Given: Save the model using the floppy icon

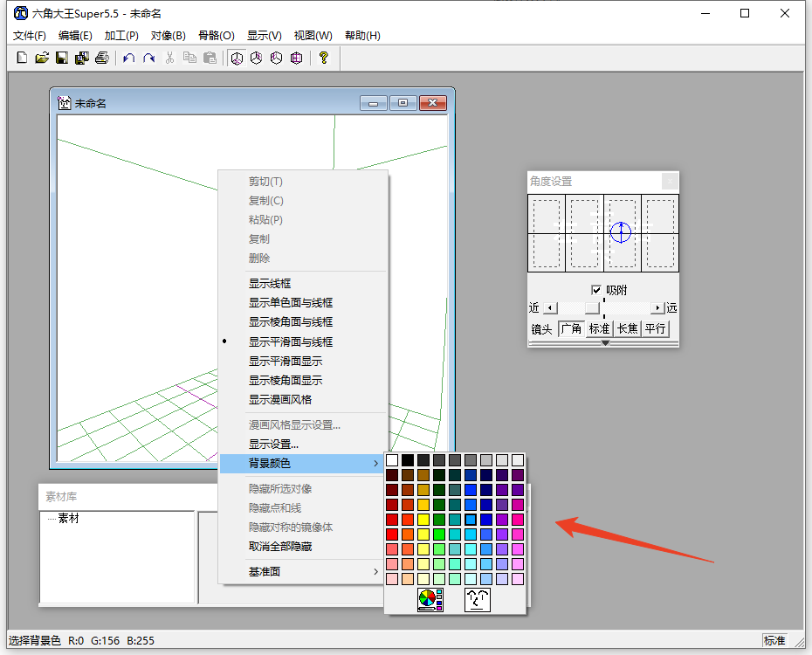Looking at the screenshot, I should click(x=62, y=59).
